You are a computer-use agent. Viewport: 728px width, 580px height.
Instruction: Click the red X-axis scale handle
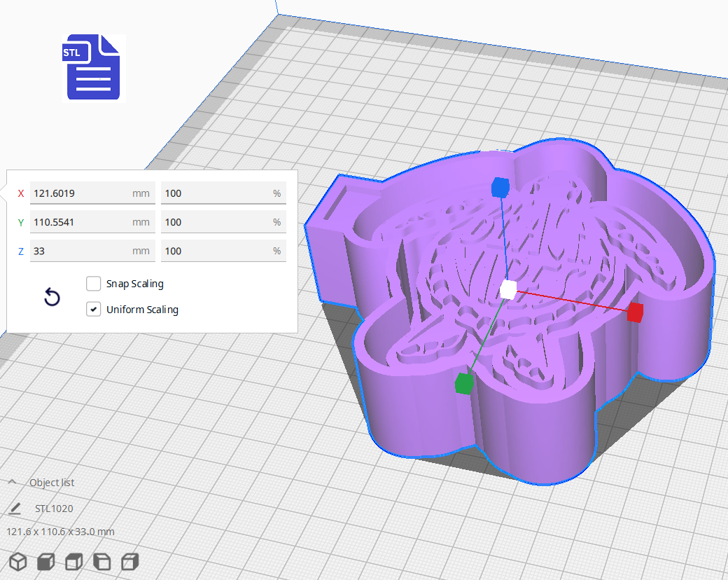636,312
